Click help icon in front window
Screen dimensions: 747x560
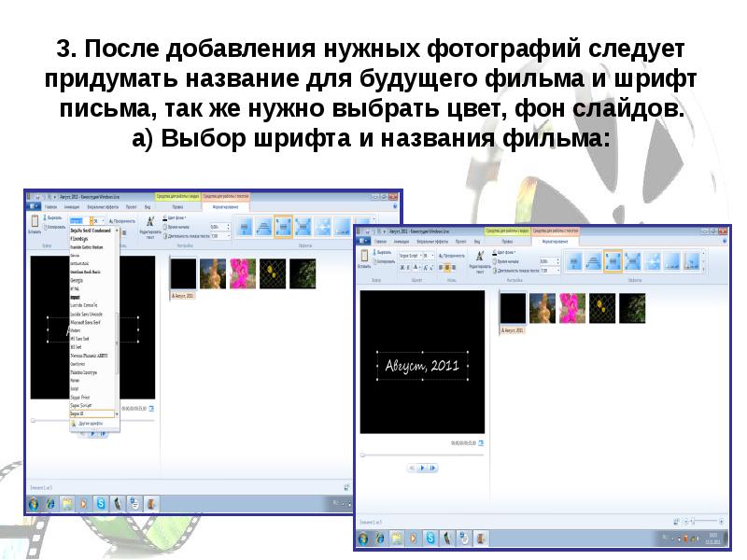pos(725,242)
